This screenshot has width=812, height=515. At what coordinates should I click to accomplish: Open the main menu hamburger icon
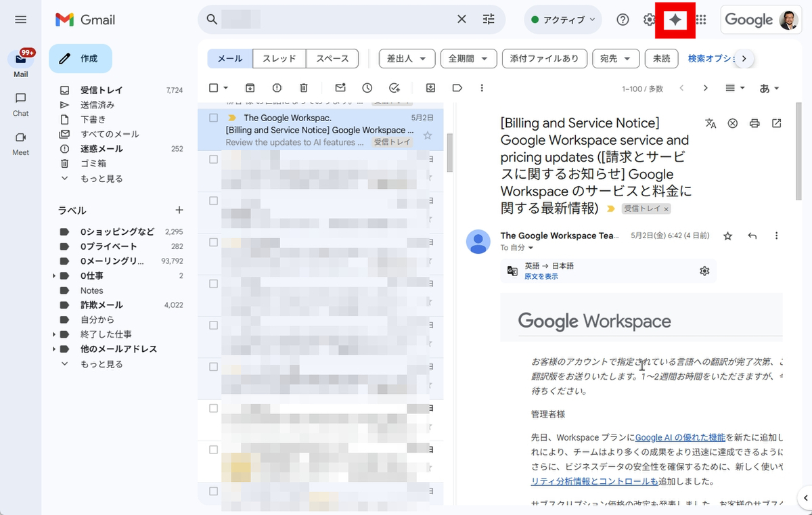pyautogui.click(x=20, y=20)
